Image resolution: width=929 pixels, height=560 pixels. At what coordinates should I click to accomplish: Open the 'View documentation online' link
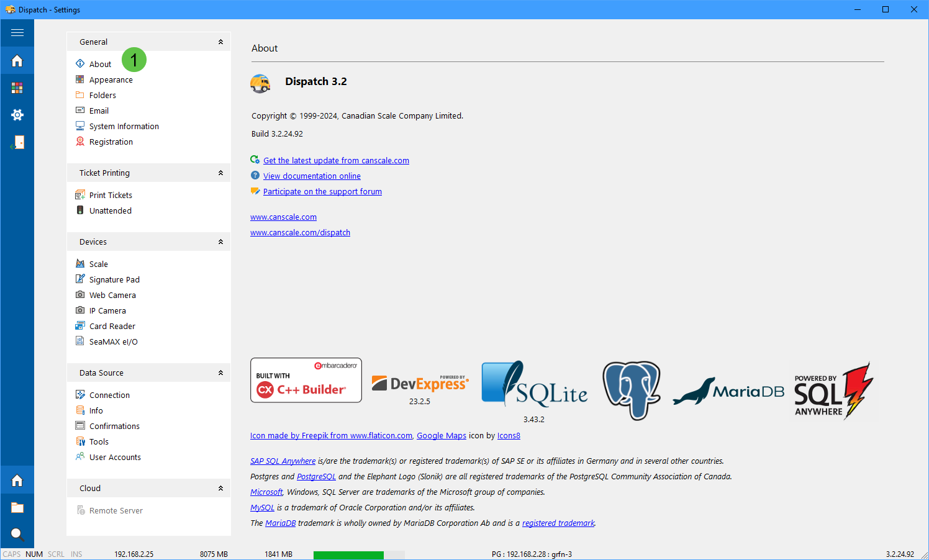pyautogui.click(x=312, y=176)
